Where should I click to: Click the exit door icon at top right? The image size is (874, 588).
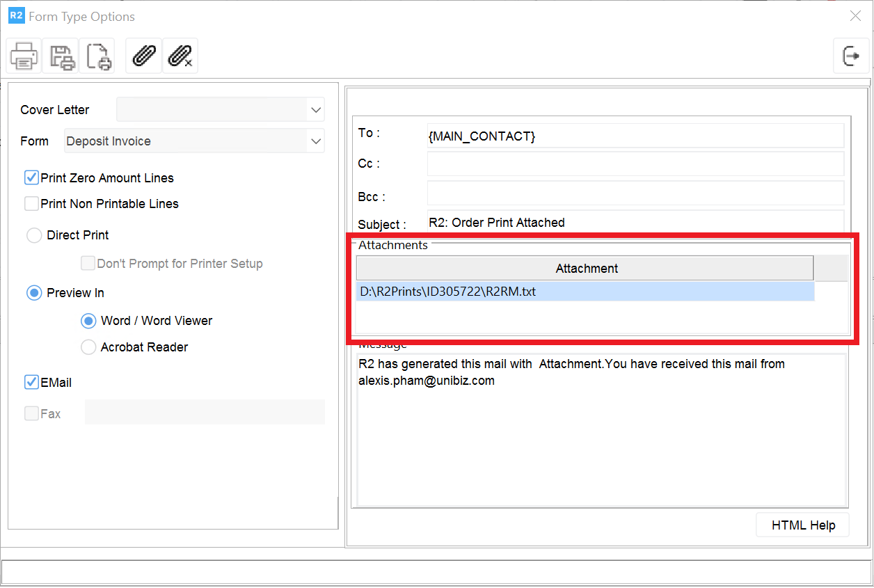pyautogui.click(x=851, y=56)
